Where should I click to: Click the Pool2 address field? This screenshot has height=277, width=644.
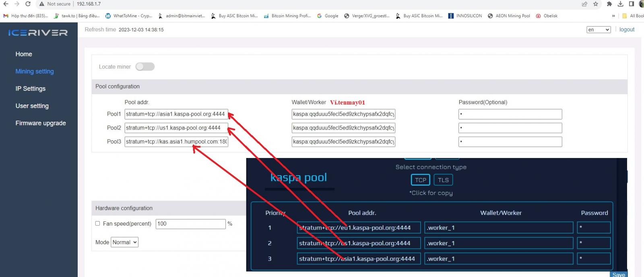tap(176, 128)
